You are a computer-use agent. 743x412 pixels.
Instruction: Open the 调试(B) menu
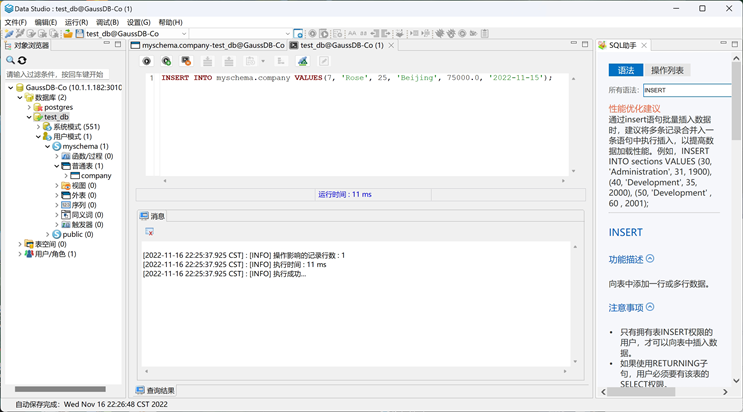[108, 22]
